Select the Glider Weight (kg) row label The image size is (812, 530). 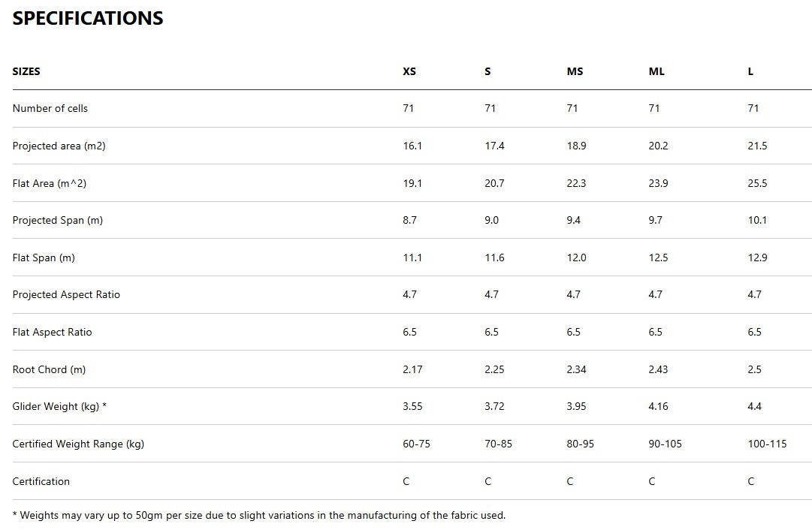[60, 406]
